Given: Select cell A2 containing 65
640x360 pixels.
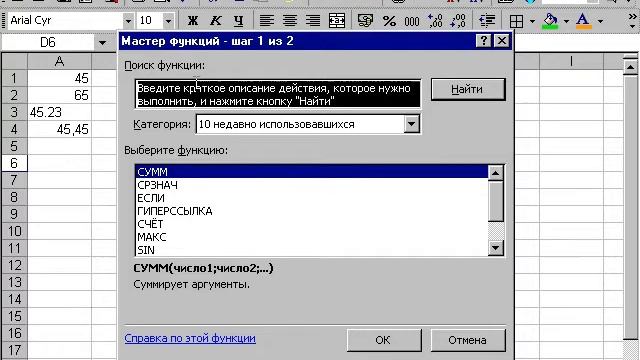Looking at the screenshot, I should 60,95.
